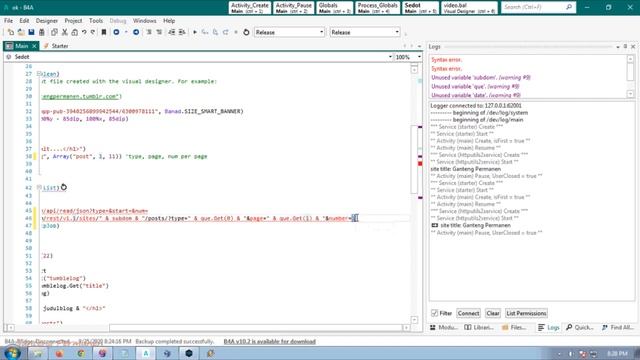Click the Redo arrow icon
The width and height of the screenshot is (640, 360).
point(93,32)
